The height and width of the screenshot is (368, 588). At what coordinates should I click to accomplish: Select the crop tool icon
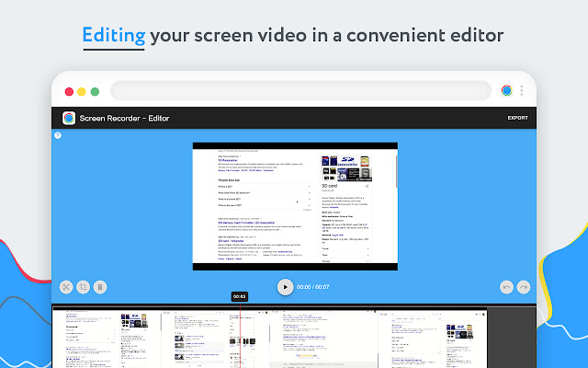tap(84, 287)
